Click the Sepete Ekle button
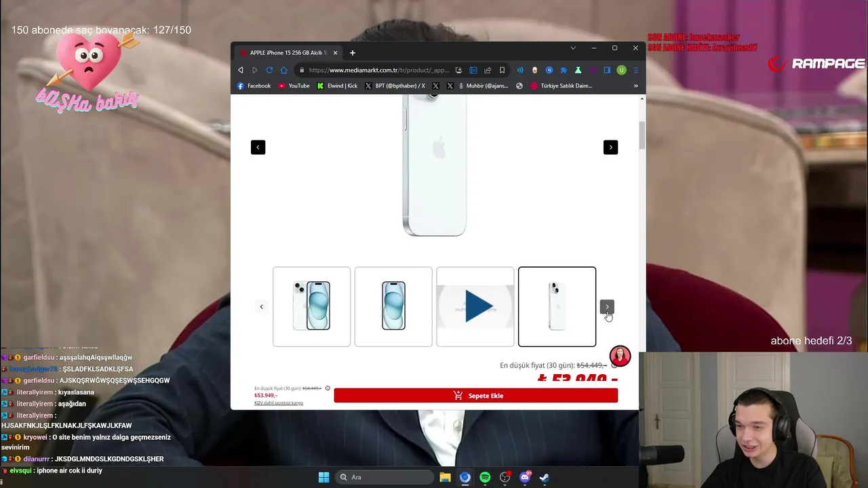868x488 pixels. (x=476, y=396)
